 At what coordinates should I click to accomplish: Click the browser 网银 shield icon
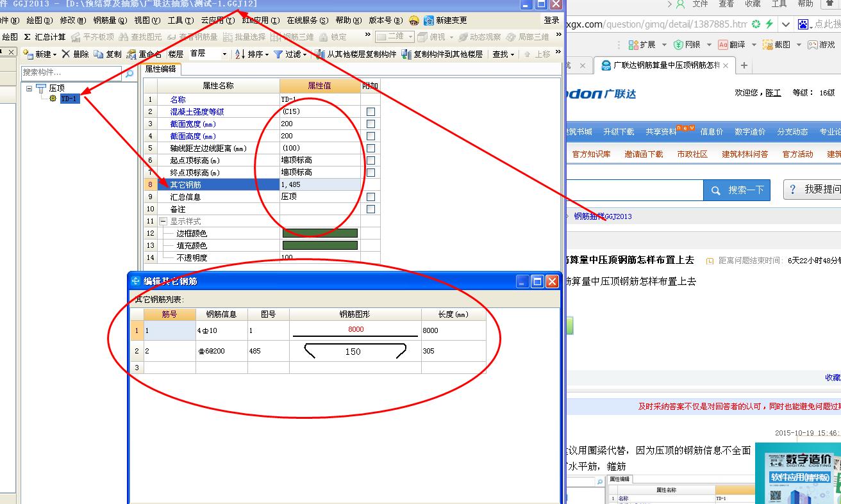click(678, 44)
